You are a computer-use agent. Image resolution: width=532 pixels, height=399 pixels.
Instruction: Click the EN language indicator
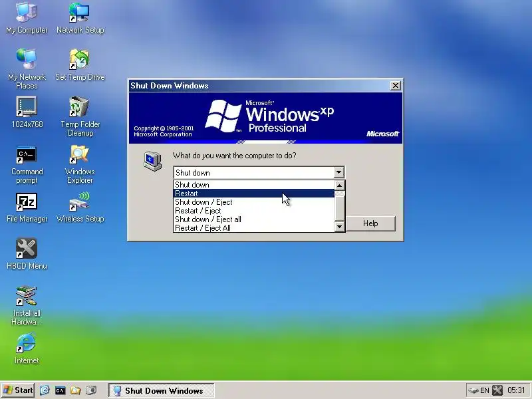coord(485,390)
